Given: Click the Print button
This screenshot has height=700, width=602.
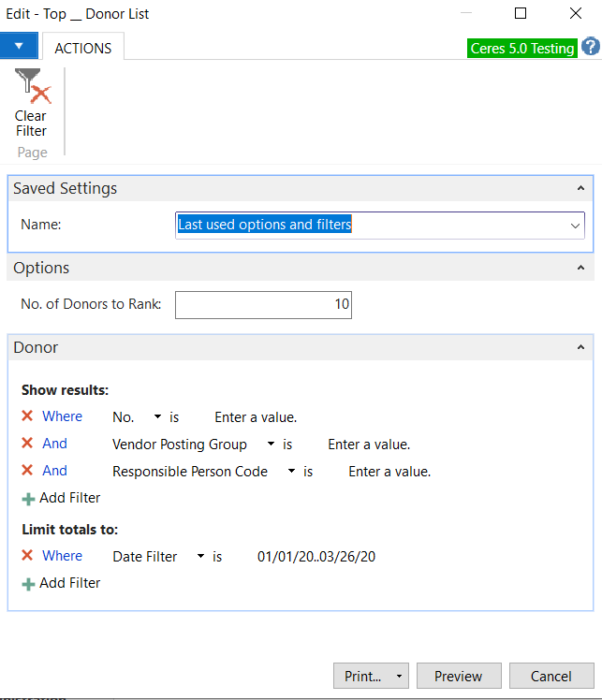Looking at the screenshot, I should pyautogui.click(x=362, y=676).
